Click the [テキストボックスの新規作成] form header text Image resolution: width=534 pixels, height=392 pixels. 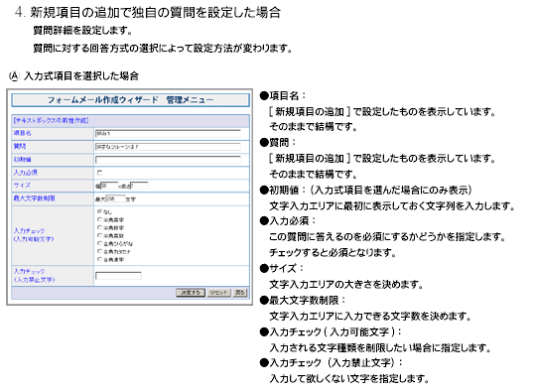(x=51, y=120)
